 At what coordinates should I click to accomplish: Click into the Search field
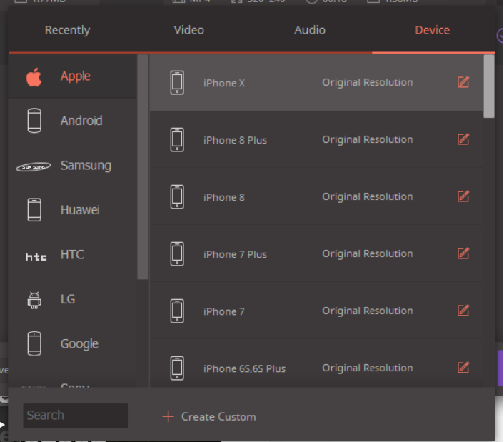tap(75, 416)
